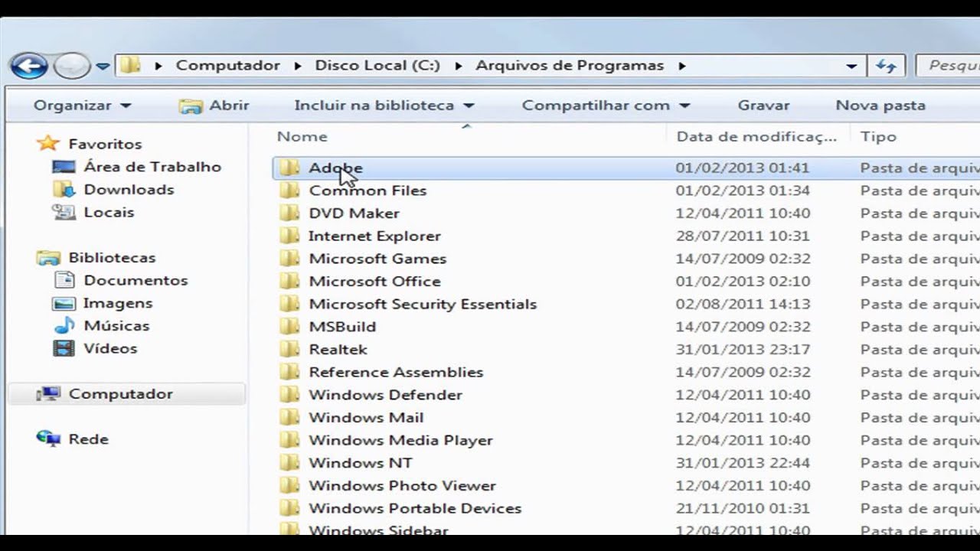Click Gravar in the toolbar
980x551 pixels.
763,106
